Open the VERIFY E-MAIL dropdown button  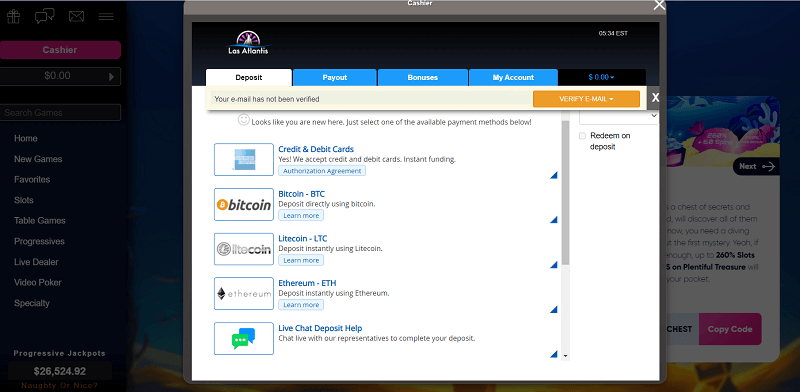(x=586, y=99)
